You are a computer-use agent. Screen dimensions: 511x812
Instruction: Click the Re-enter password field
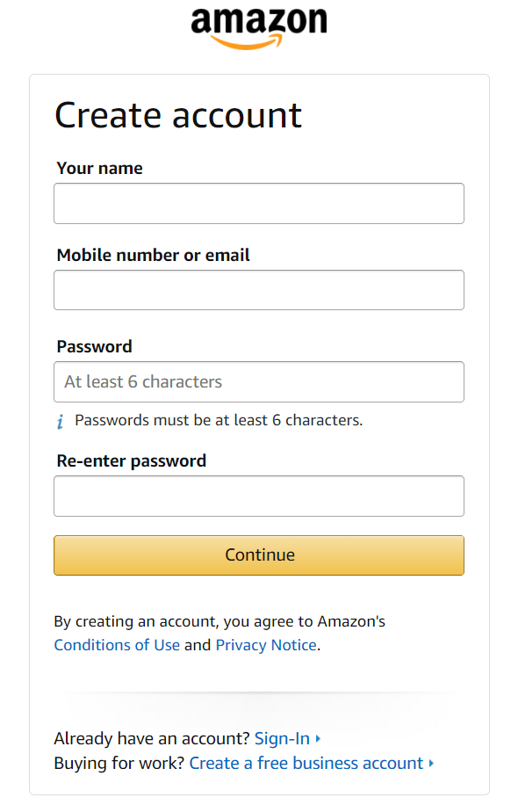[x=259, y=497]
